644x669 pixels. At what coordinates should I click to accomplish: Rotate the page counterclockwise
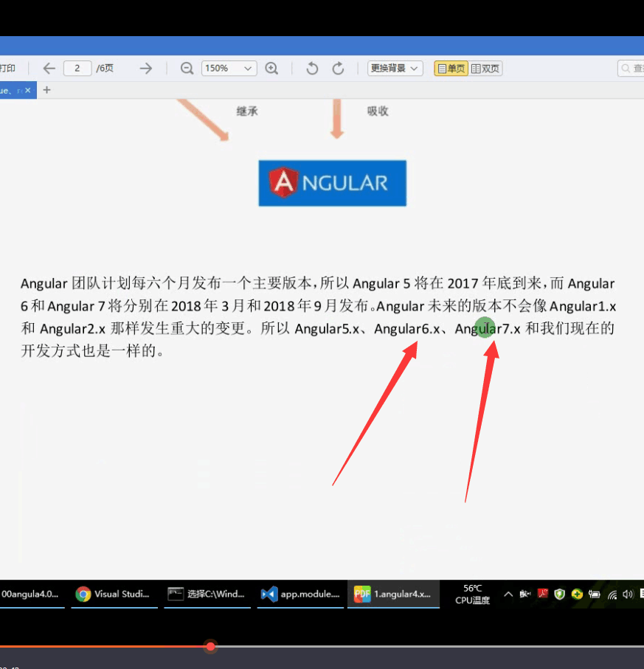312,69
